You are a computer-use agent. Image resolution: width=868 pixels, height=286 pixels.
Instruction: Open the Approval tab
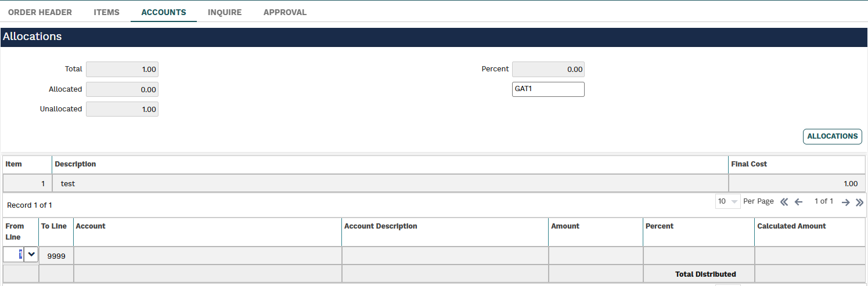point(285,12)
